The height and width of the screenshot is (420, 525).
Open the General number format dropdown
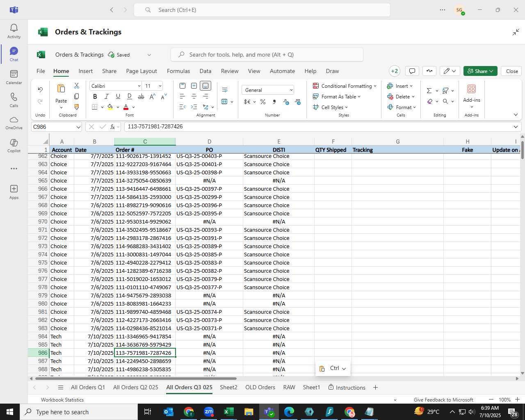coord(291,90)
